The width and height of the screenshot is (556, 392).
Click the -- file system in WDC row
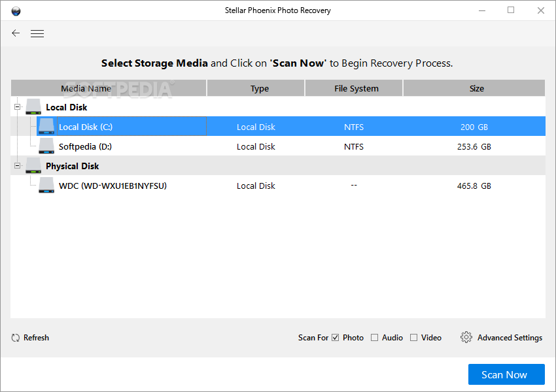[x=354, y=185]
